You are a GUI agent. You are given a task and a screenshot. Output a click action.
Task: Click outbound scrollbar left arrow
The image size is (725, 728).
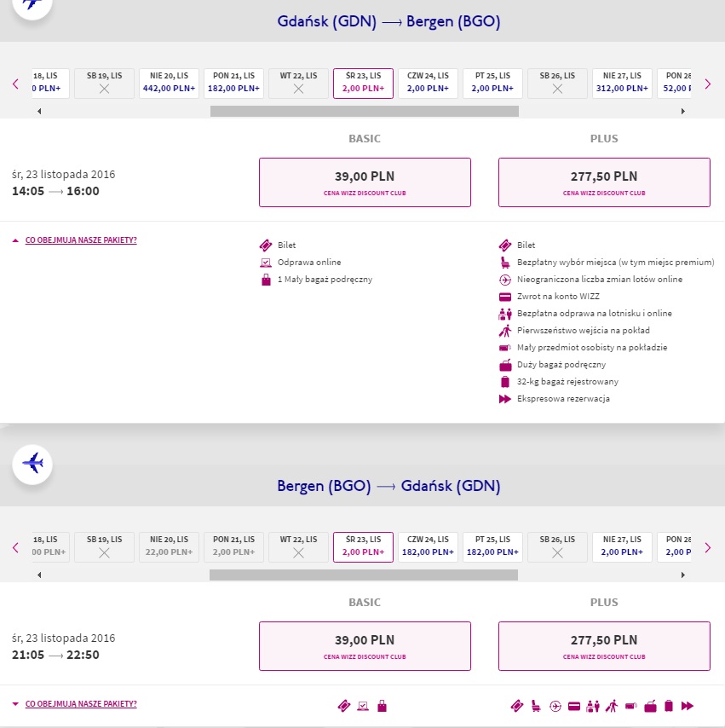pos(39,111)
